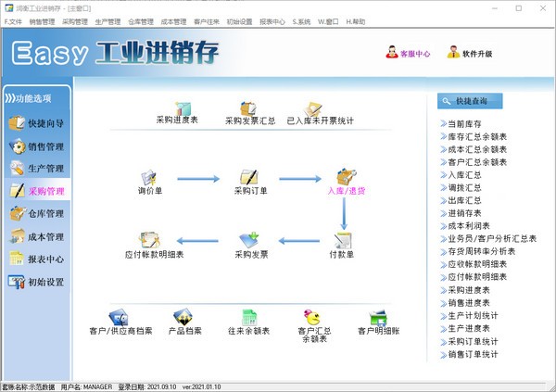Screen dimensions: 556x392
Task: Click the 入库/退货 icon
Action: 345,178
